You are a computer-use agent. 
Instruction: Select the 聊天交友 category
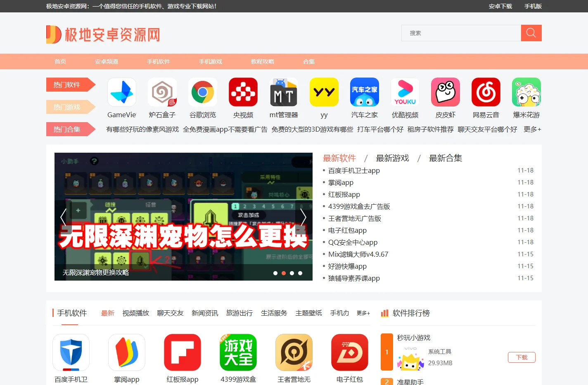170,313
